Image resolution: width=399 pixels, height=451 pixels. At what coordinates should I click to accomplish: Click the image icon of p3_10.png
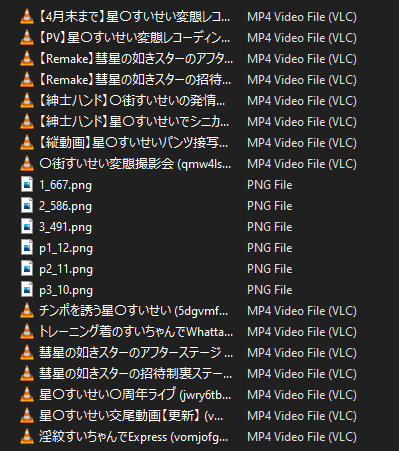(27, 290)
